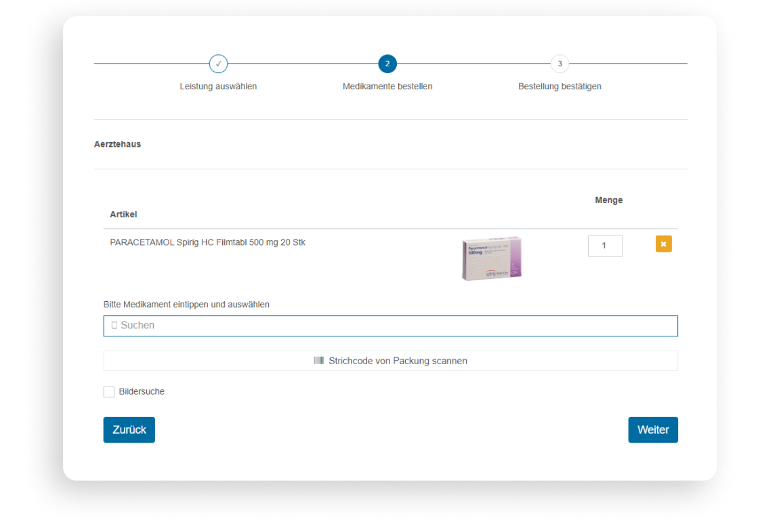
Task: Click the barcode icon on the scan button
Action: (x=318, y=361)
